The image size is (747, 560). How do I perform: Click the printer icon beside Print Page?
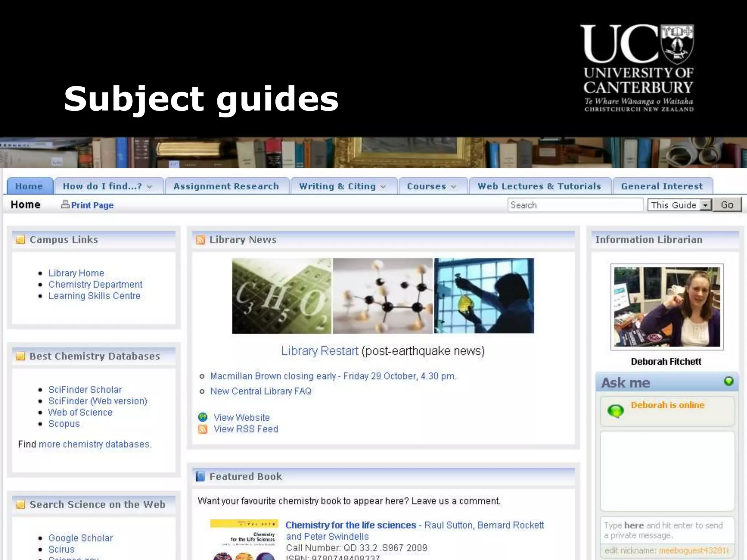click(65, 204)
